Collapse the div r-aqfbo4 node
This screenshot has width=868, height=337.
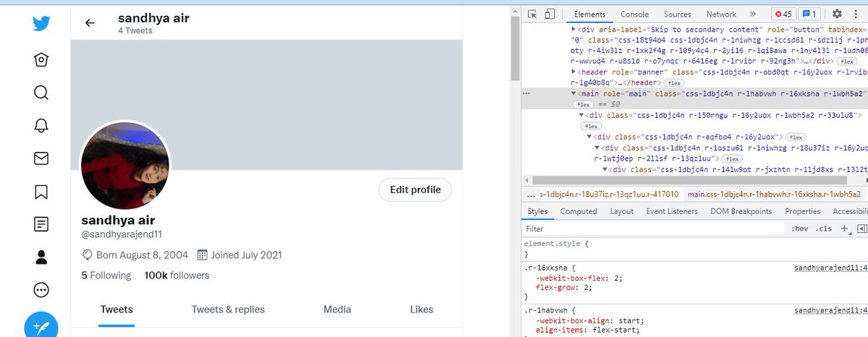coord(589,137)
